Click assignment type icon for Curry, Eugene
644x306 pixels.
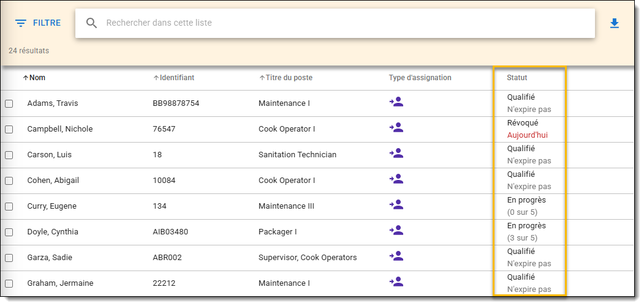[x=396, y=205]
